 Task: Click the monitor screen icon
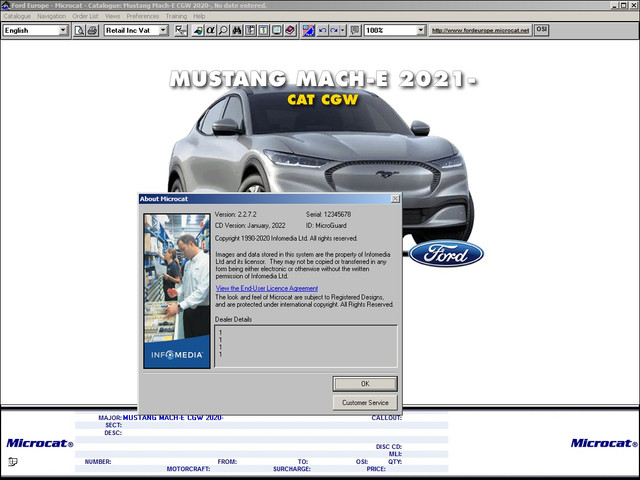click(277, 31)
